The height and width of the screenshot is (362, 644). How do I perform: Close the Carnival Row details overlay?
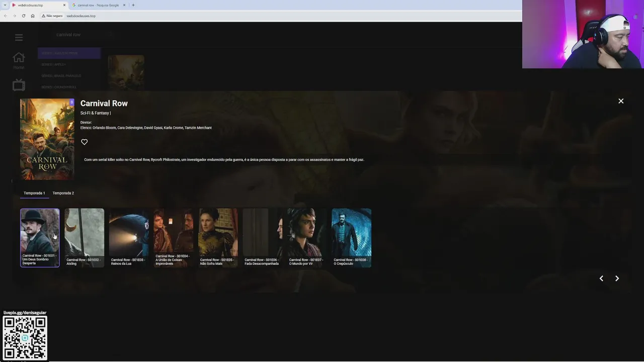point(621,101)
